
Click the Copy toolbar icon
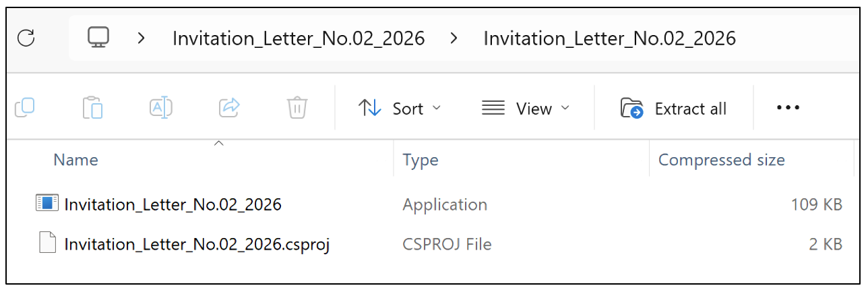pyautogui.click(x=26, y=107)
